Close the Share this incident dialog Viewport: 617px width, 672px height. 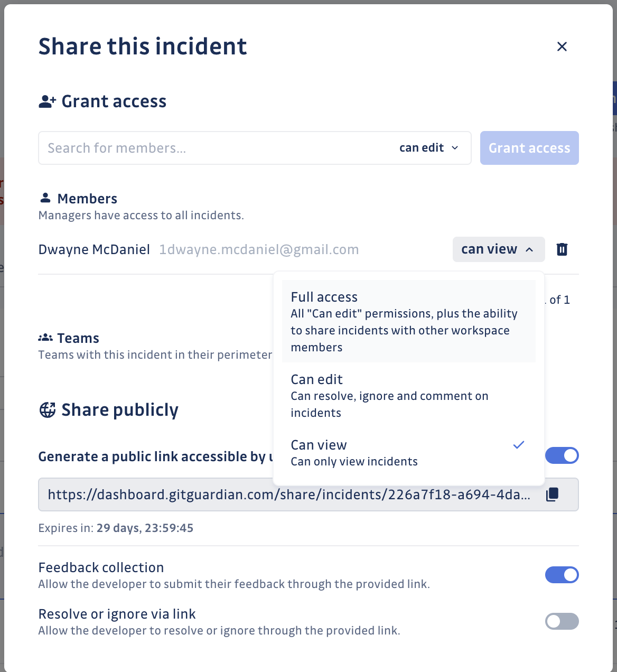[x=562, y=46]
